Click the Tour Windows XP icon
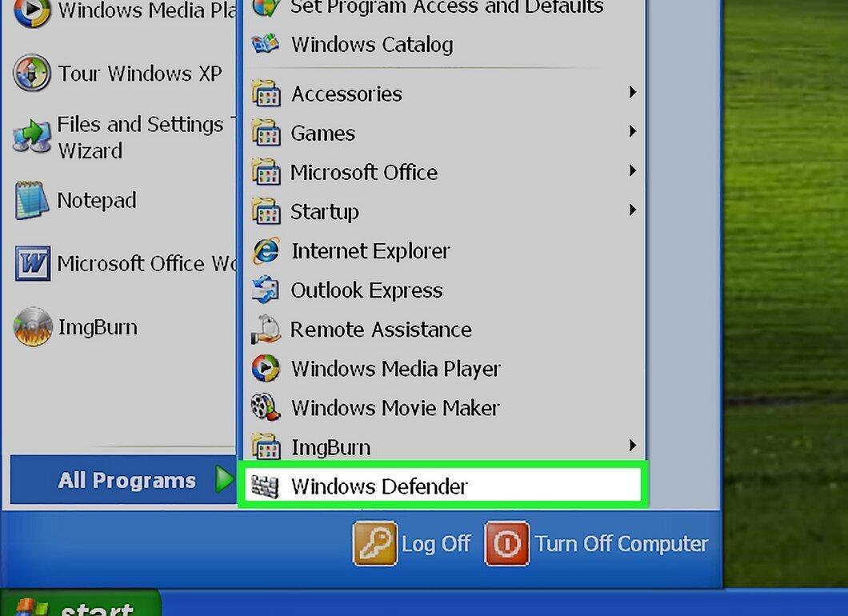 tap(32, 73)
